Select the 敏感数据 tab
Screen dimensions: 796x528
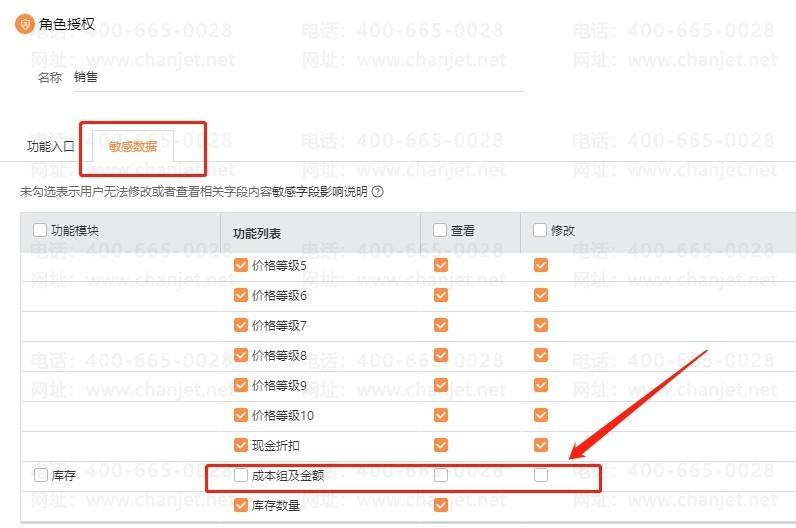[132, 146]
